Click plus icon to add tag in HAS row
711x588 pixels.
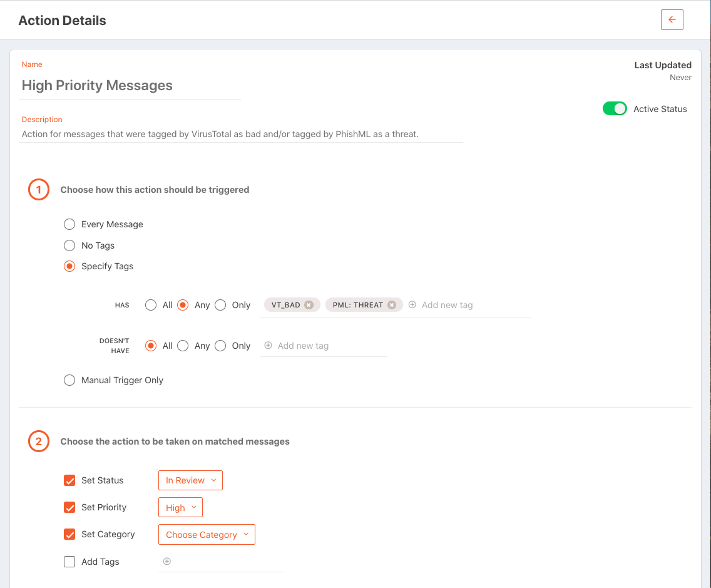[412, 304]
